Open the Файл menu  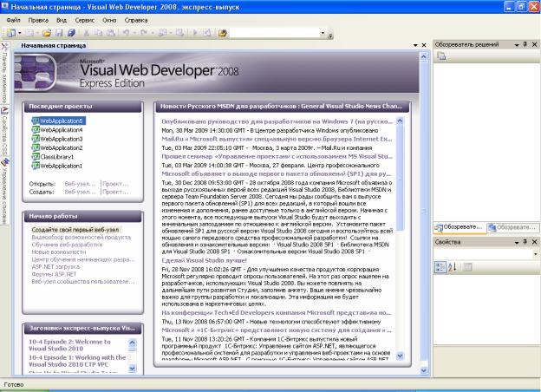14,20
